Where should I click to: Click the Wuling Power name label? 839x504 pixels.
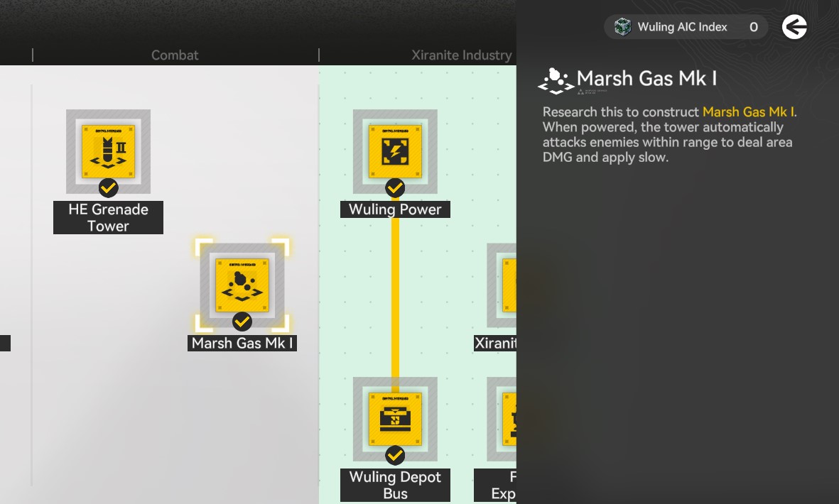coord(395,209)
